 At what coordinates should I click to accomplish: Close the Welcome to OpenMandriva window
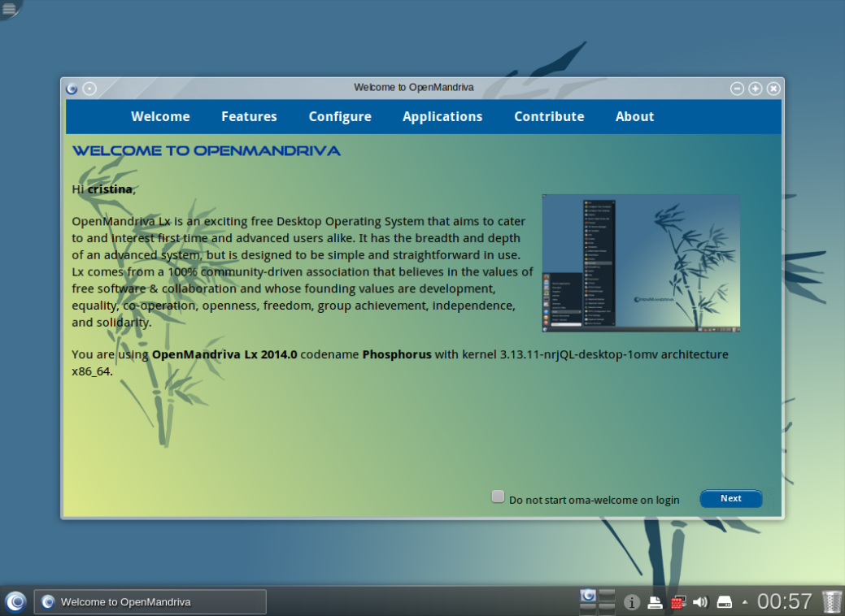tap(774, 89)
